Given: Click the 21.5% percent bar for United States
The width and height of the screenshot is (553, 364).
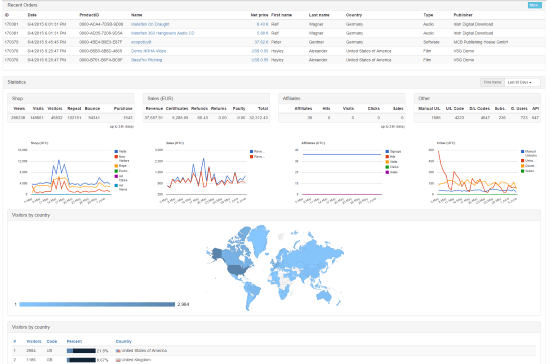Looking at the screenshot, I should [x=81, y=351].
